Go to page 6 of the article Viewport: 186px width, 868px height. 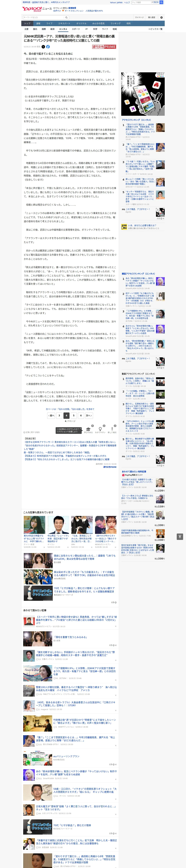(x=81, y=415)
